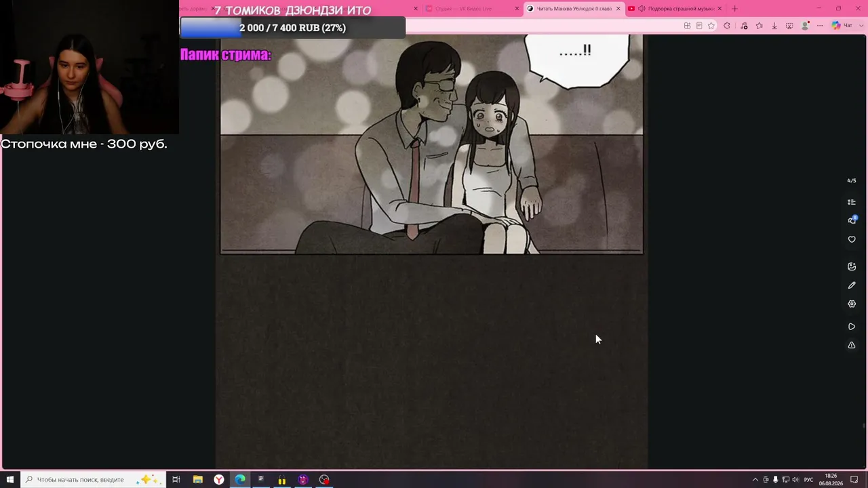
Task: Open the browser profile avatar
Action: [805, 26]
